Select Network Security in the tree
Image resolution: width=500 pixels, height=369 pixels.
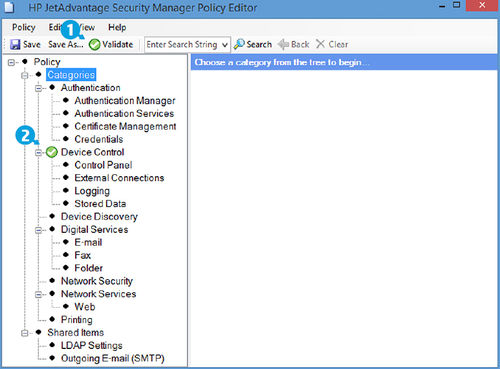pyautogui.click(x=97, y=281)
